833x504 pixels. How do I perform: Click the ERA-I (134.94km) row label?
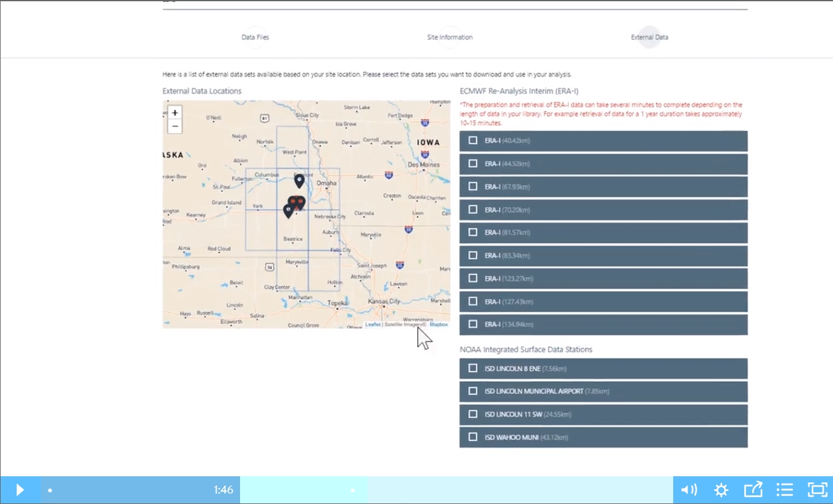point(509,324)
